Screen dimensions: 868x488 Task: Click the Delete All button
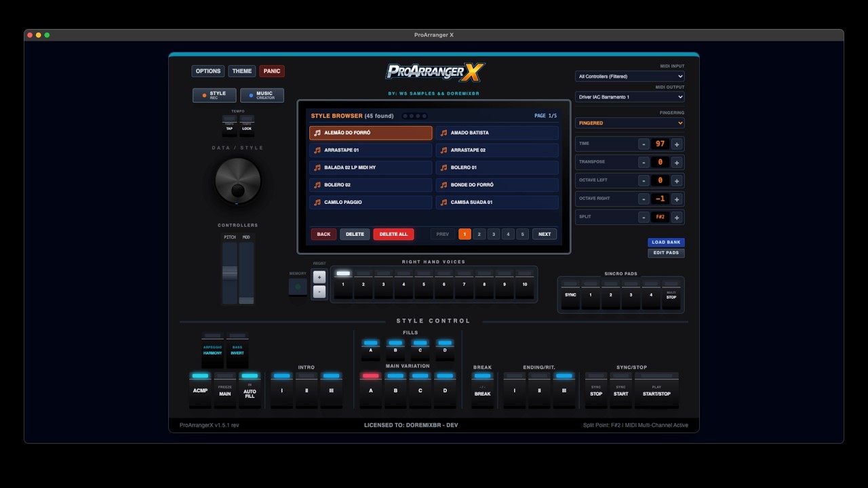click(393, 234)
